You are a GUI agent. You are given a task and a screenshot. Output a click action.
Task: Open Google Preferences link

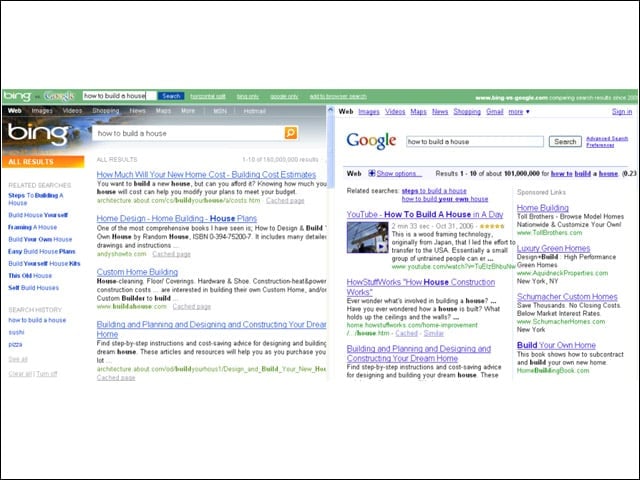[600, 145]
